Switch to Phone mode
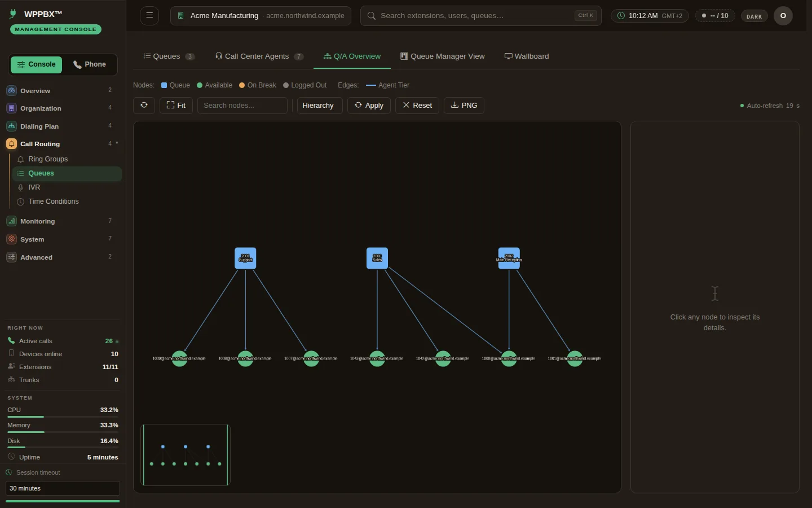Viewport: 812px width, 508px height. coord(90,64)
